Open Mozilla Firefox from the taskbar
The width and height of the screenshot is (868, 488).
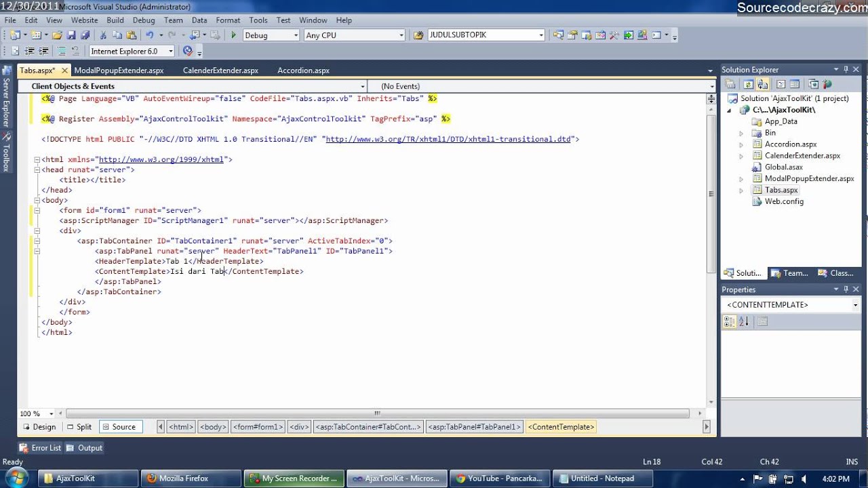(x=191, y=479)
